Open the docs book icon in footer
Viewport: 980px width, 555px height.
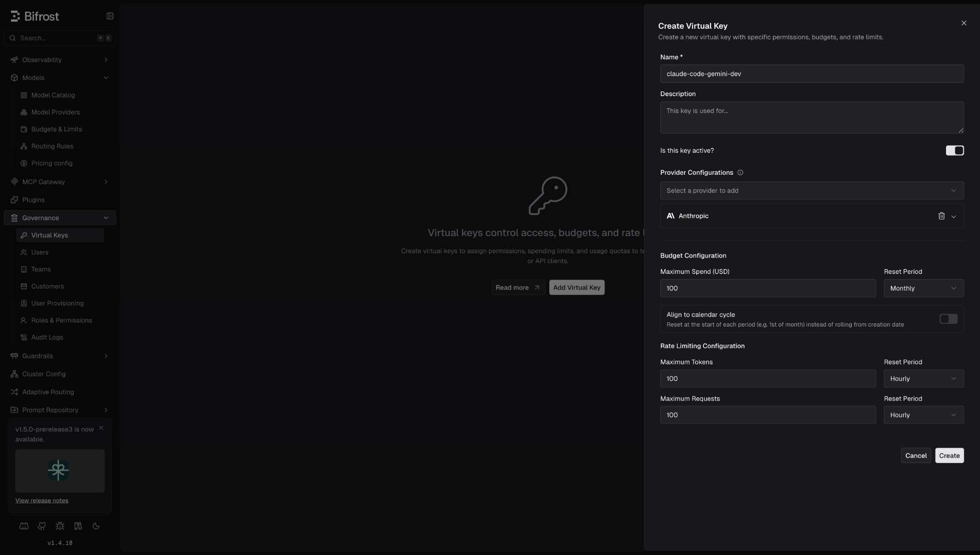click(x=78, y=526)
